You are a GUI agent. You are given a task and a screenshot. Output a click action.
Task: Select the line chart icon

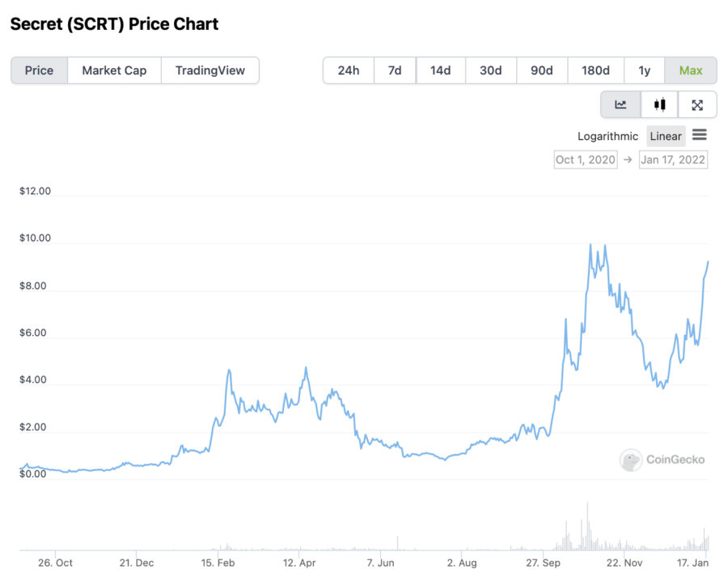620,104
